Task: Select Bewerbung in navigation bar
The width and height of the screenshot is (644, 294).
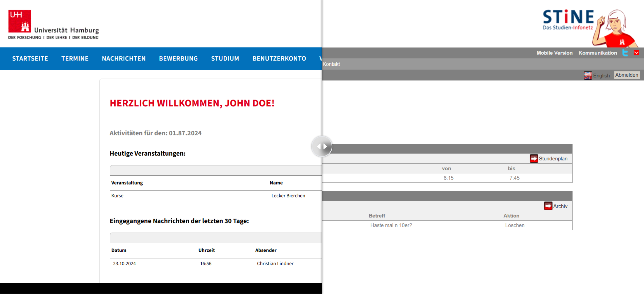Action: (x=178, y=59)
